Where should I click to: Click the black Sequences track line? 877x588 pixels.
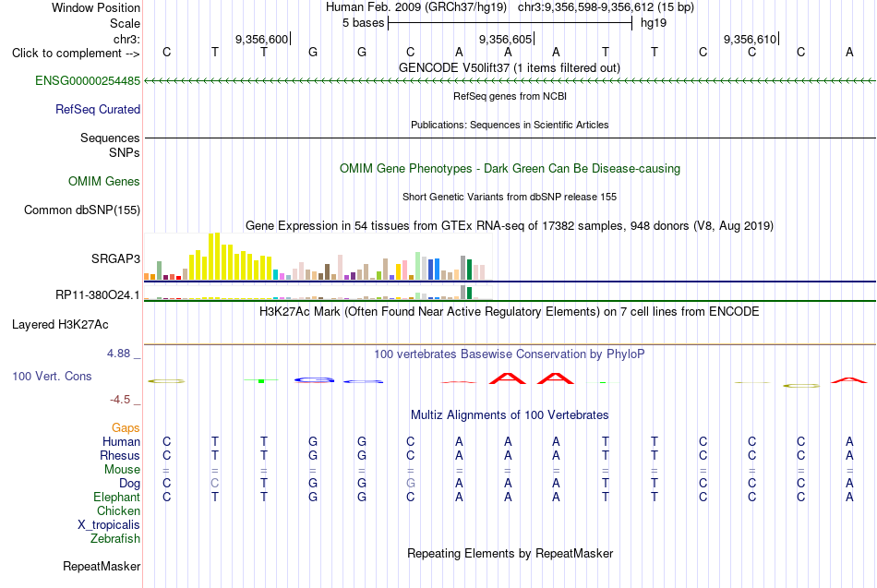(x=510, y=138)
